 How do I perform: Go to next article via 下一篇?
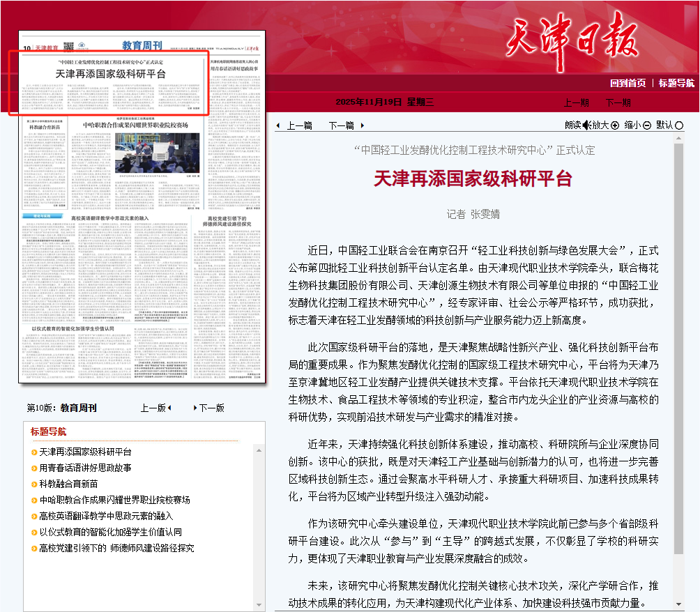point(342,125)
